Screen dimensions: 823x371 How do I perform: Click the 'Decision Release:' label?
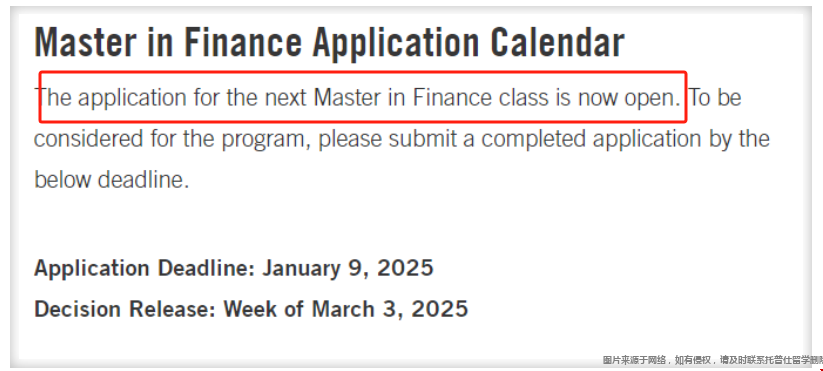point(125,309)
